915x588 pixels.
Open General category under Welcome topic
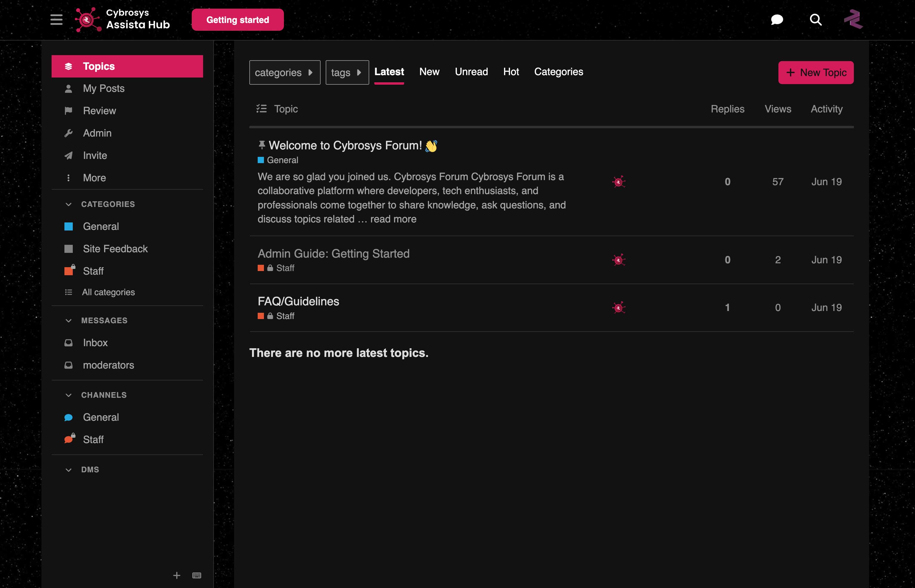point(278,160)
